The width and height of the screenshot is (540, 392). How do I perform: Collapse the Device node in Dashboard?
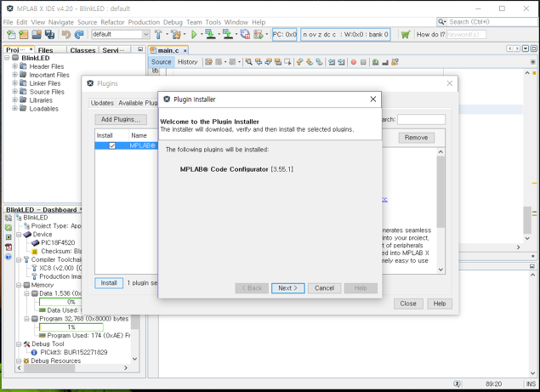(19, 234)
